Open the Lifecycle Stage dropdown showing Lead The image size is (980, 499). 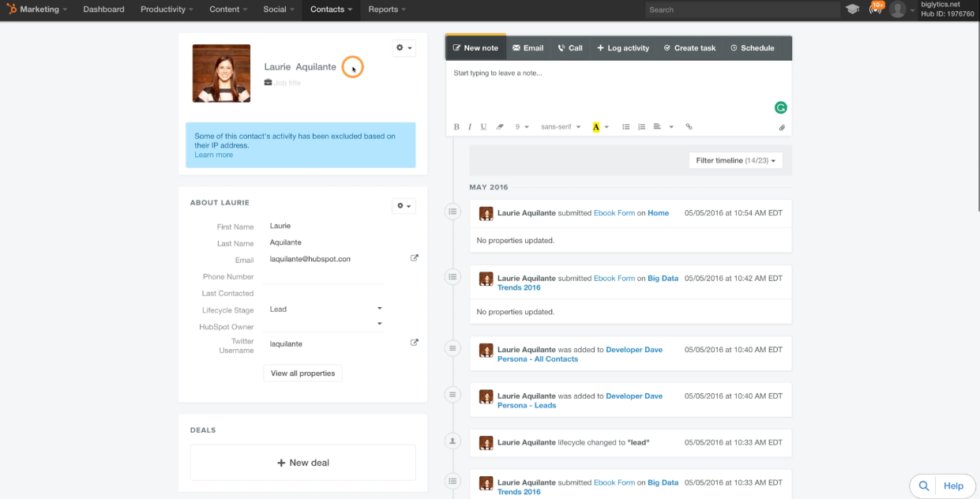click(325, 310)
